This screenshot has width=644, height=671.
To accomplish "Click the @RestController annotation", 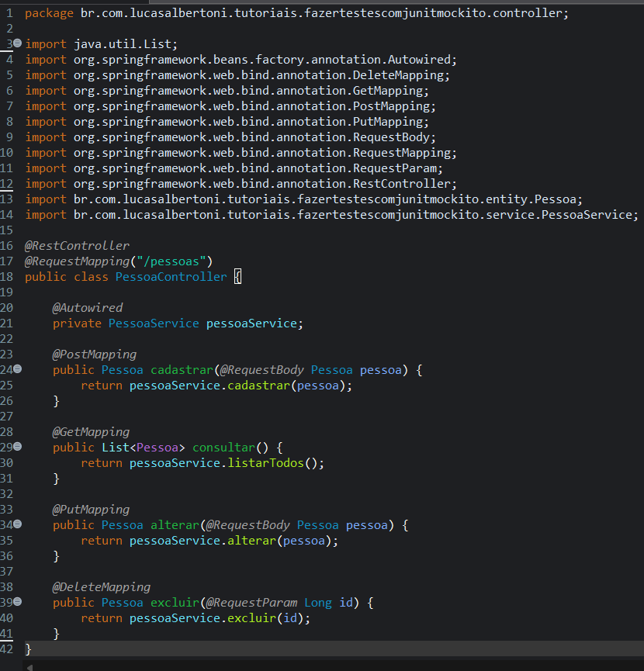I will [77, 246].
